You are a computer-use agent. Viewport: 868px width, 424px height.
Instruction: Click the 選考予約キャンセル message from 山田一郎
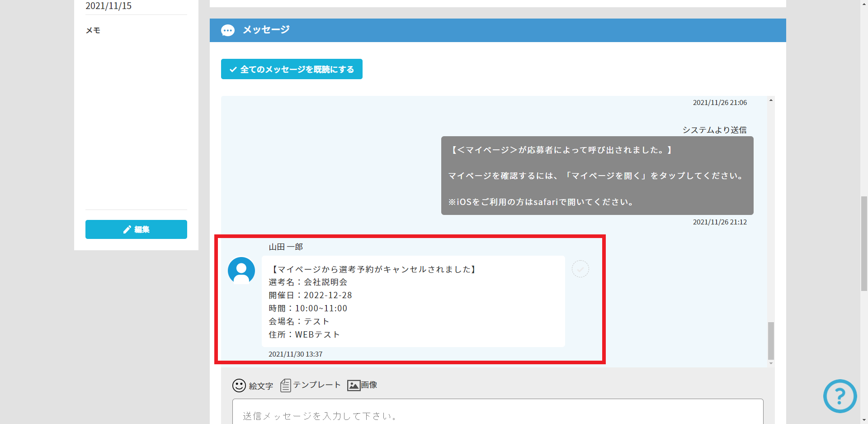(x=413, y=301)
